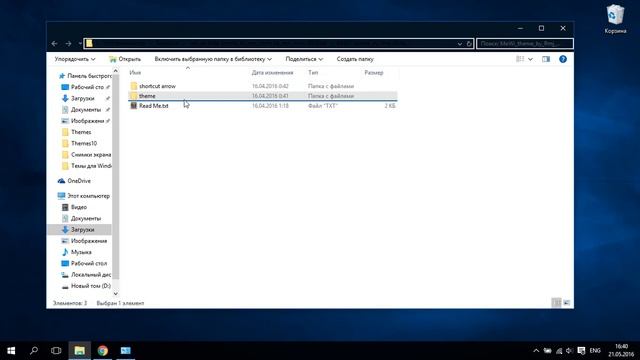Viewport: 640px width, 360px height.
Task: Click File Explorer taskbar icon
Action: 80,351
